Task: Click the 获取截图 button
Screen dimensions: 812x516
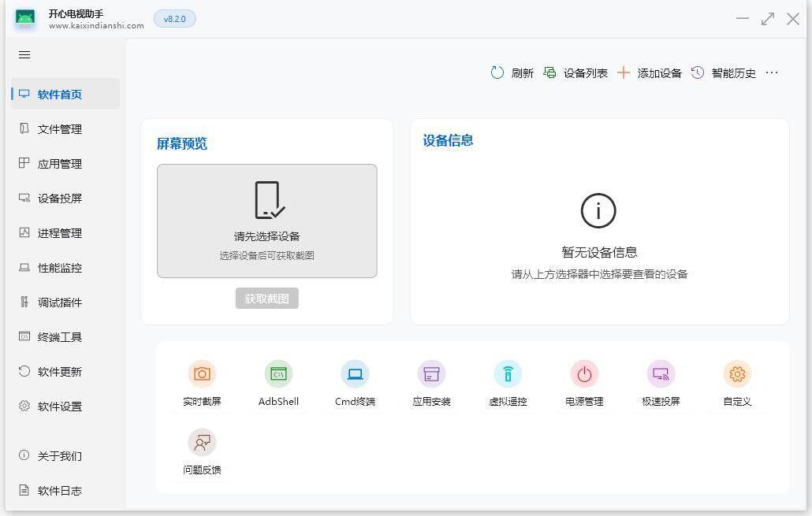Action: (x=266, y=298)
